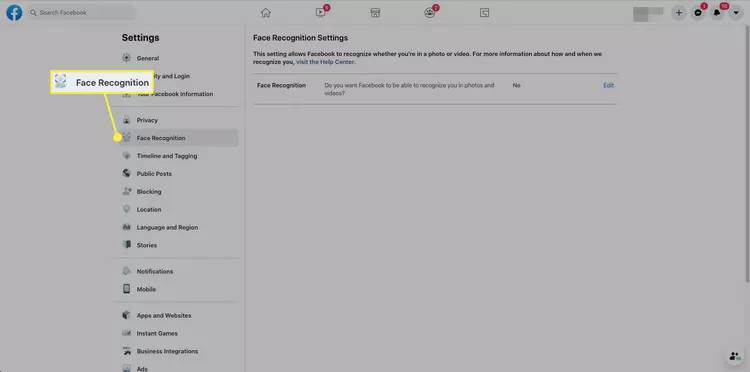Click the Edit link for Face Recognition
750x372 pixels.
click(608, 85)
